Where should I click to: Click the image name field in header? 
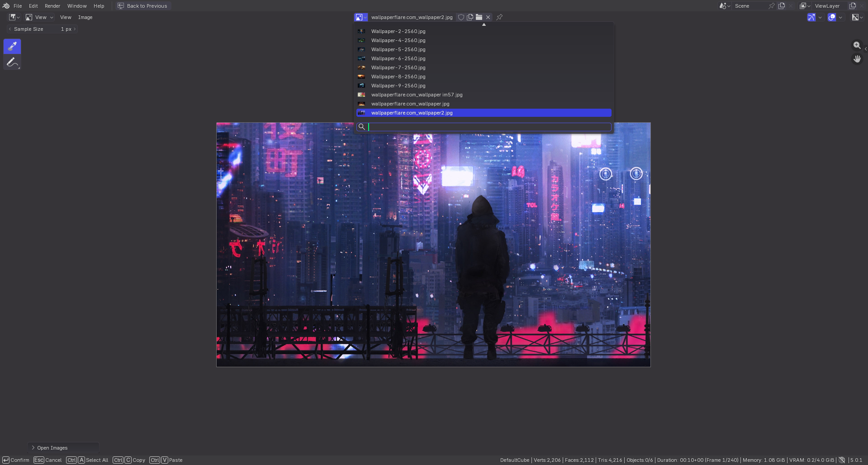(x=412, y=17)
